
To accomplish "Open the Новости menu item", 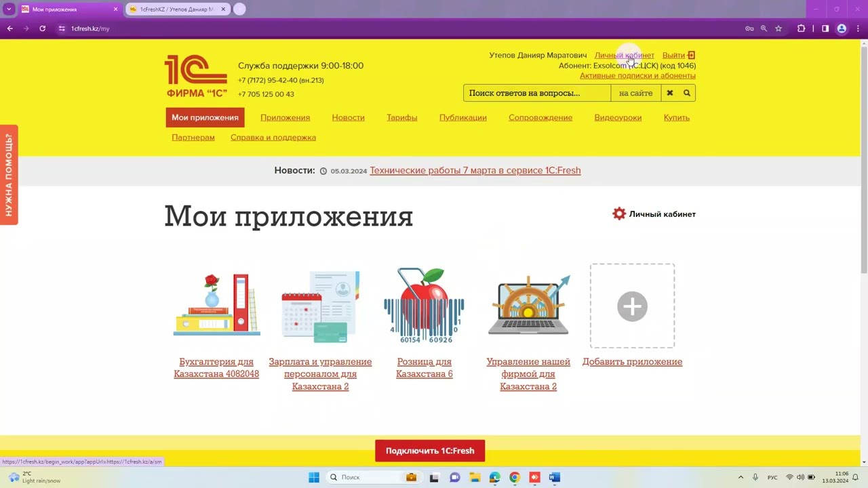I will click(x=348, y=117).
